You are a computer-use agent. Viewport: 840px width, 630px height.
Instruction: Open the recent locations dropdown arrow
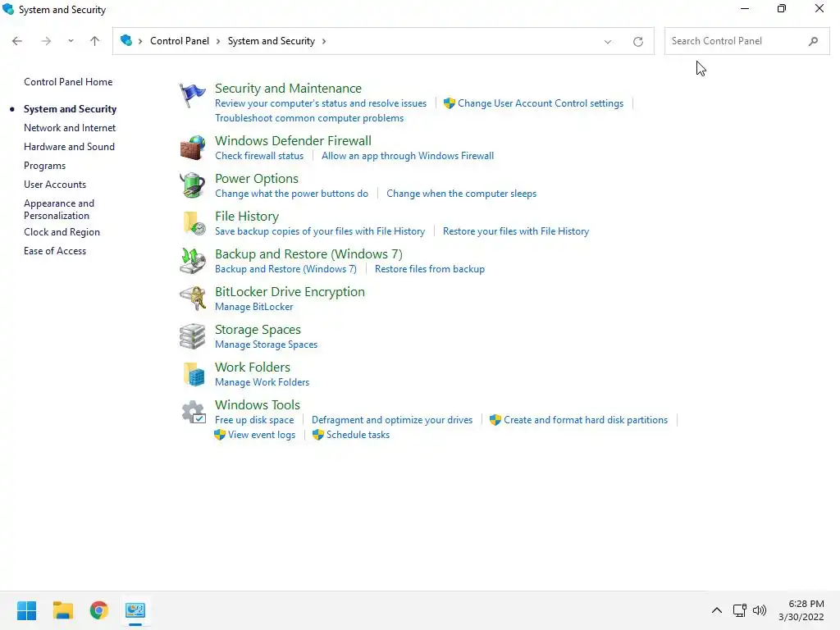(x=71, y=41)
